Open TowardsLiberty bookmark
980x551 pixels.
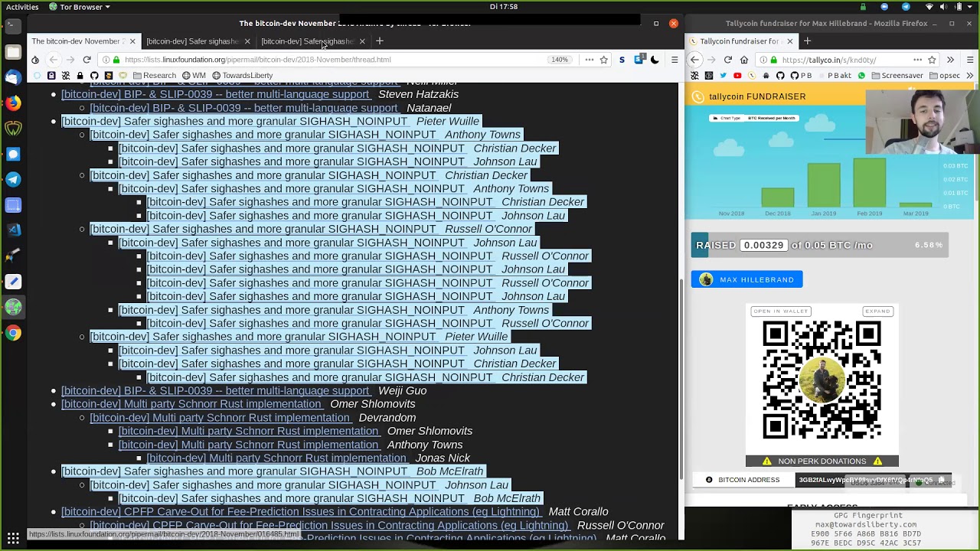coord(242,76)
